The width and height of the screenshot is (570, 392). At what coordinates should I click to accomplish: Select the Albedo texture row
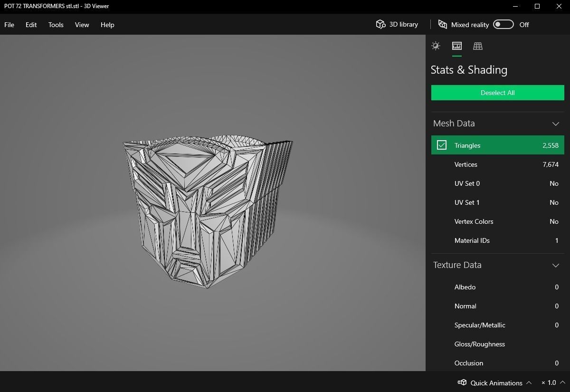[x=497, y=287]
